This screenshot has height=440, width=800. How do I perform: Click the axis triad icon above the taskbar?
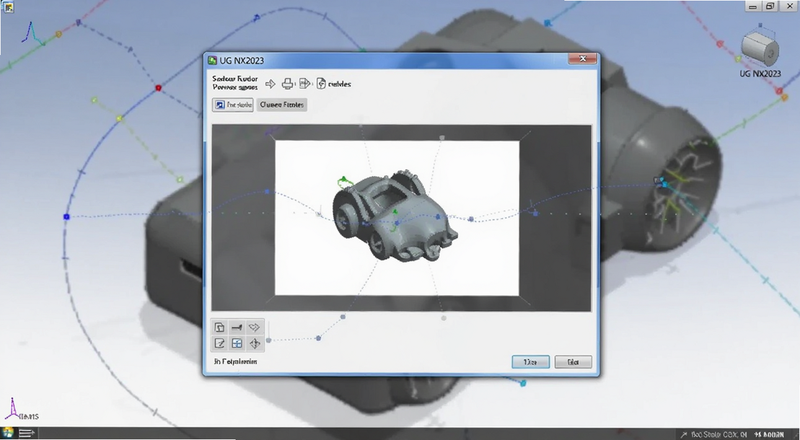[13, 408]
